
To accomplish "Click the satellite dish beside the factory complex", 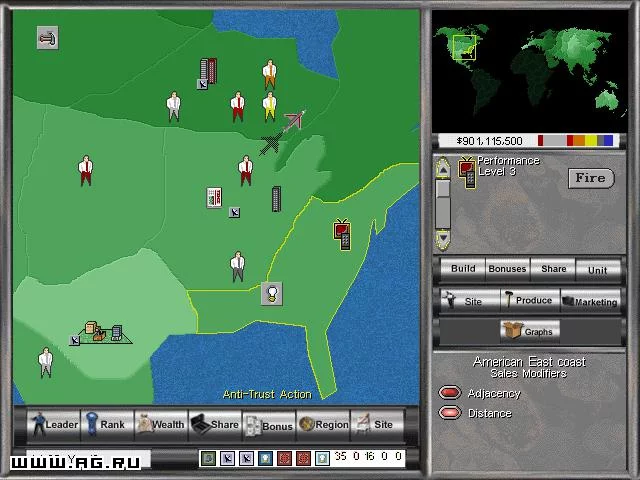I will click(x=74, y=340).
